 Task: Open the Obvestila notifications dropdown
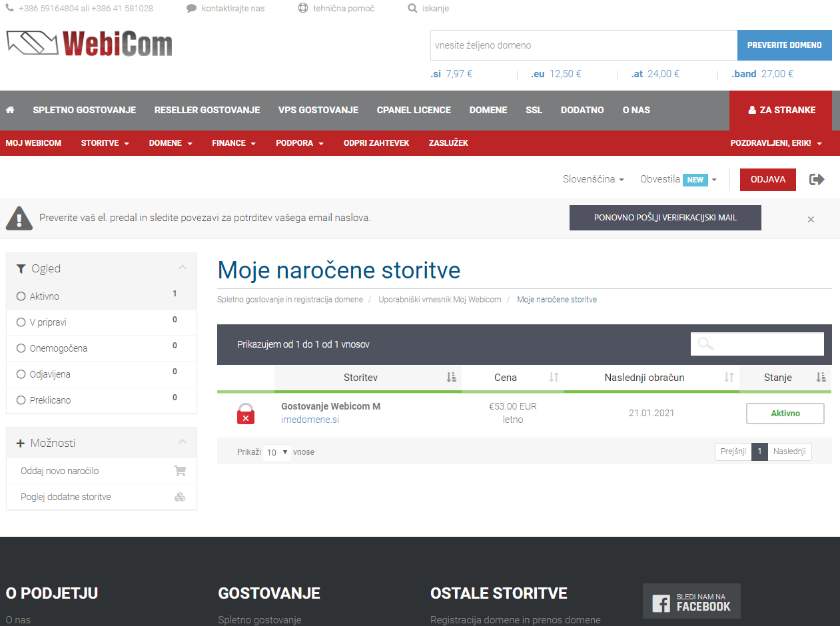[678, 179]
